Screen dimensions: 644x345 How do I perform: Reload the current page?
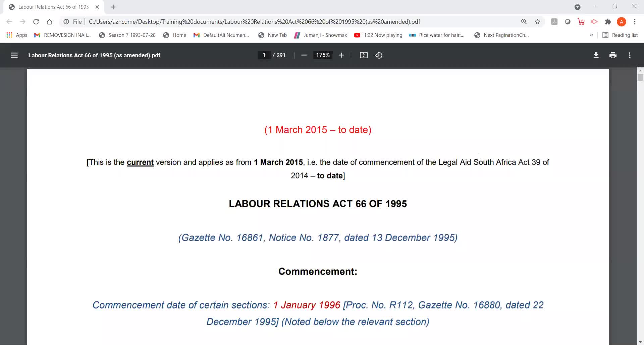(x=36, y=22)
